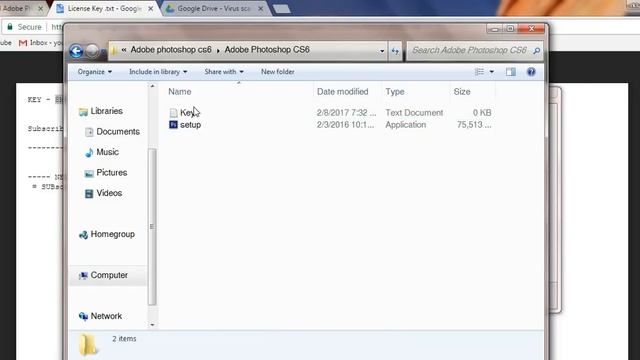The height and width of the screenshot is (360, 640).
Task: Click the magnifier search icon
Action: click(x=536, y=51)
